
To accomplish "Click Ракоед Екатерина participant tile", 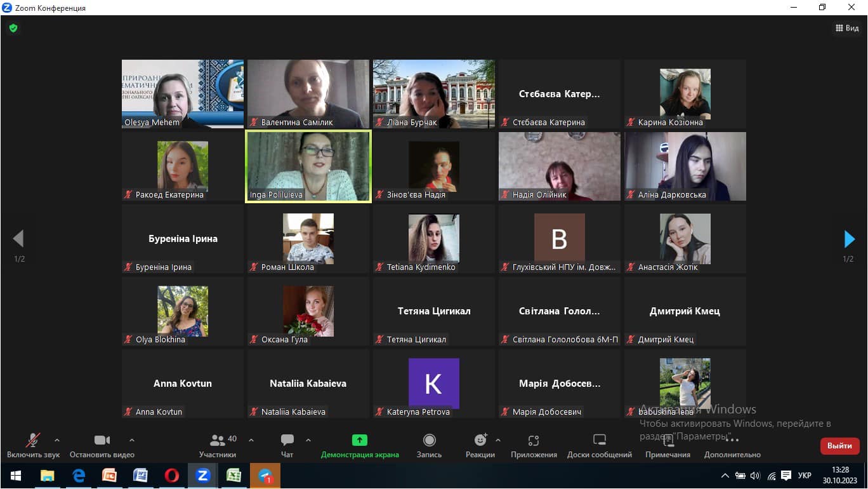I will pos(183,166).
